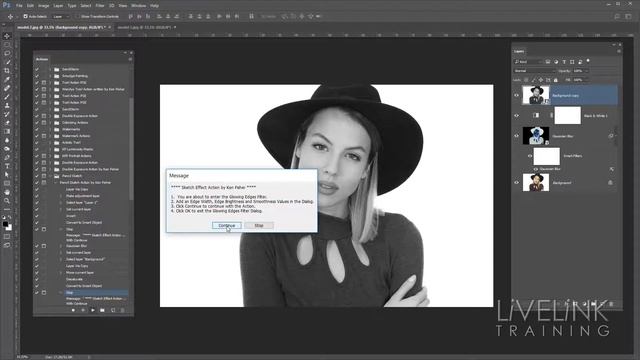Open the layer blend mode dropdown

point(534,71)
